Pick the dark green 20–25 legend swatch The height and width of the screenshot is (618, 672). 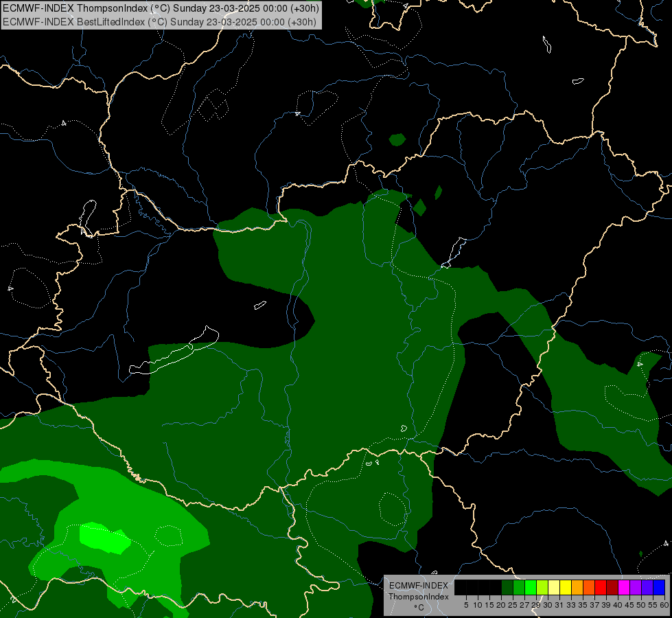coord(507,587)
